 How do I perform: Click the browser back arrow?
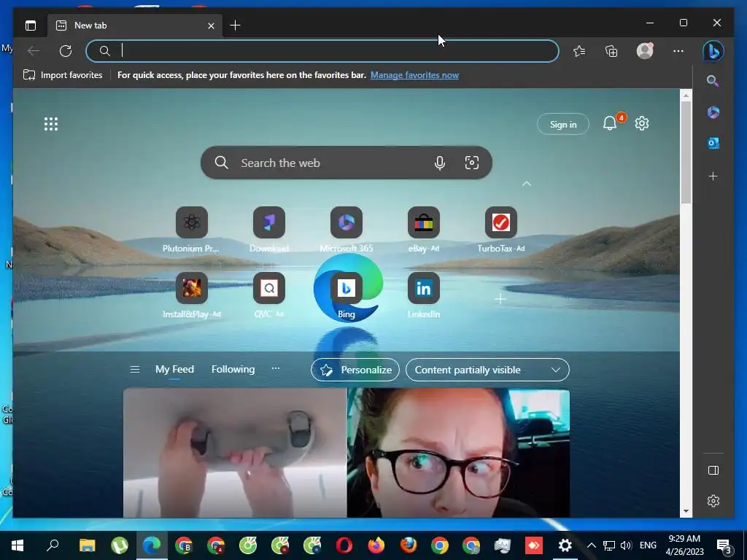click(34, 51)
